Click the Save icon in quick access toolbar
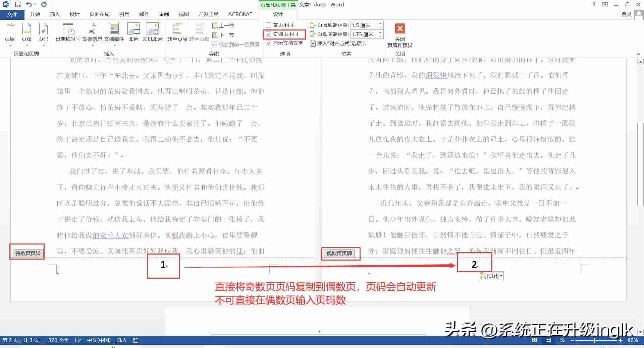 [18, 4]
